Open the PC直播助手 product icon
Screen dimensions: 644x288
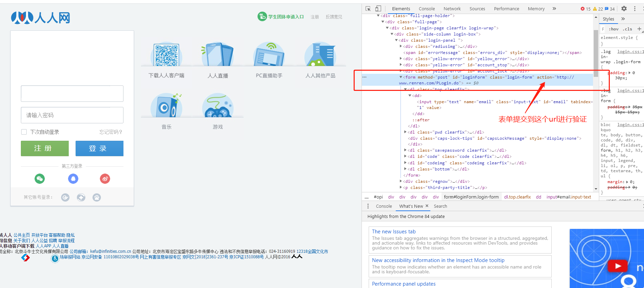[x=269, y=55]
